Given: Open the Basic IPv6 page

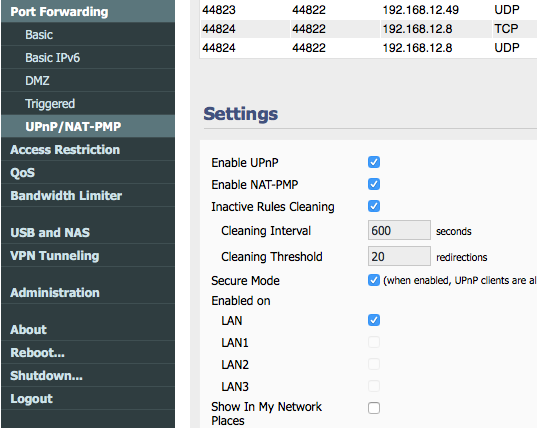Looking at the screenshot, I should [52, 58].
